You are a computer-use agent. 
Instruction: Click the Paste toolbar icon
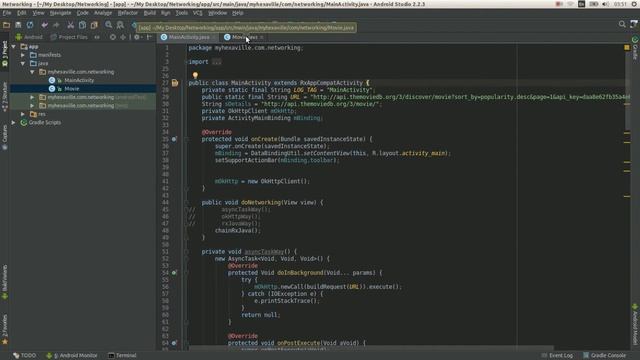(94, 25)
